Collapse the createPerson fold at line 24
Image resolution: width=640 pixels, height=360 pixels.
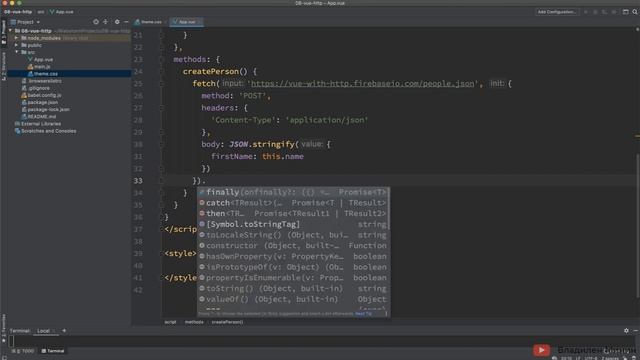click(162, 71)
